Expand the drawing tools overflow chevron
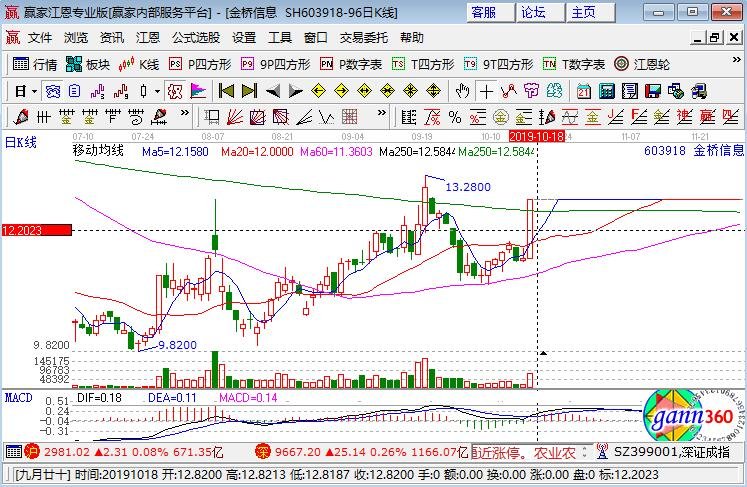 (x=185, y=113)
